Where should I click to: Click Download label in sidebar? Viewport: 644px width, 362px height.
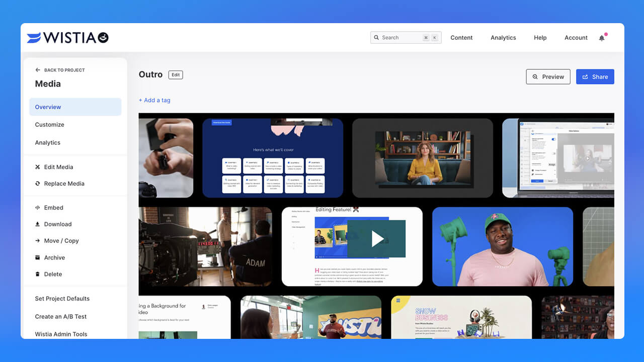click(58, 224)
